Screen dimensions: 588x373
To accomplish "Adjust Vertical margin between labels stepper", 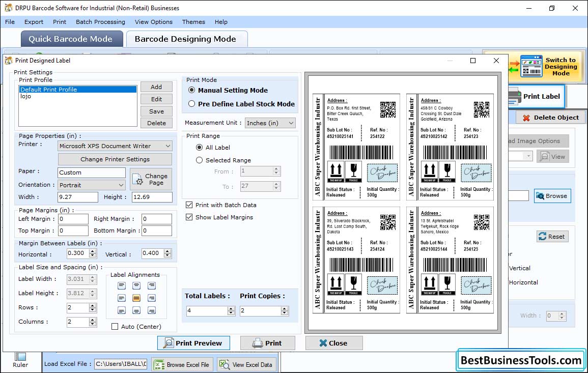I will pyautogui.click(x=167, y=254).
